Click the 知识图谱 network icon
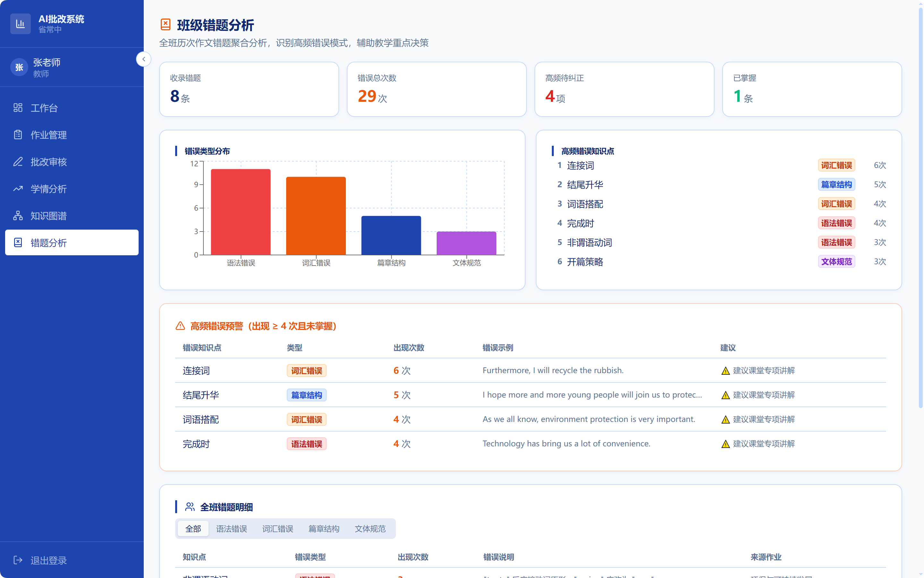This screenshot has width=924, height=578. click(18, 215)
